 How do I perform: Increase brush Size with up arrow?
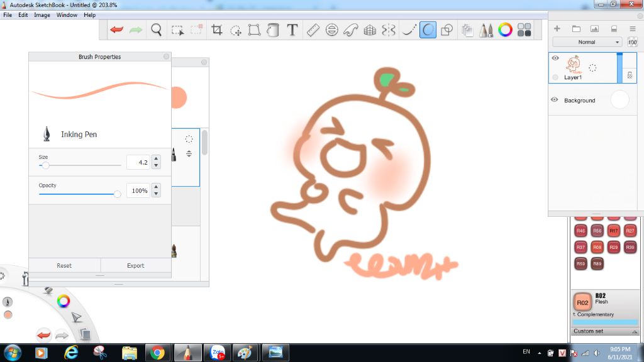pyautogui.click(x=156, y=158)
